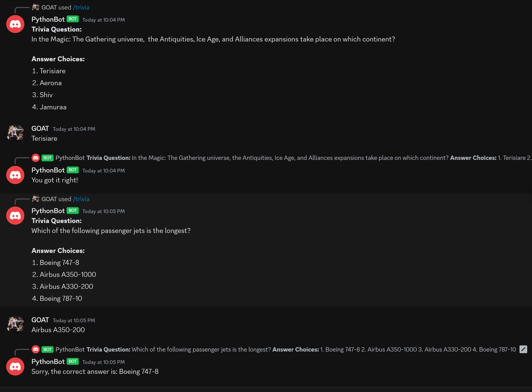Click the BOT tag next to the 10:05 PM PythonBot message

73,210
